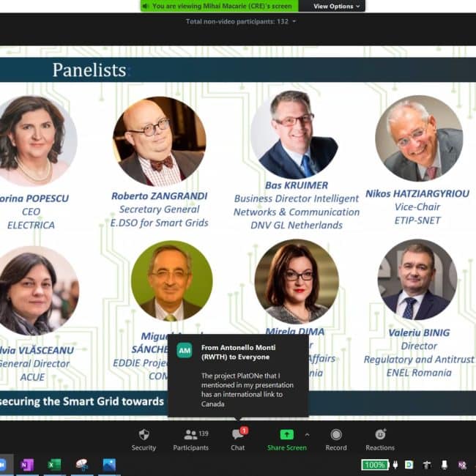This screenshot has height=476, width=476.
Task: Click the purple icon at tray's right end
Action: pos(463,465)
